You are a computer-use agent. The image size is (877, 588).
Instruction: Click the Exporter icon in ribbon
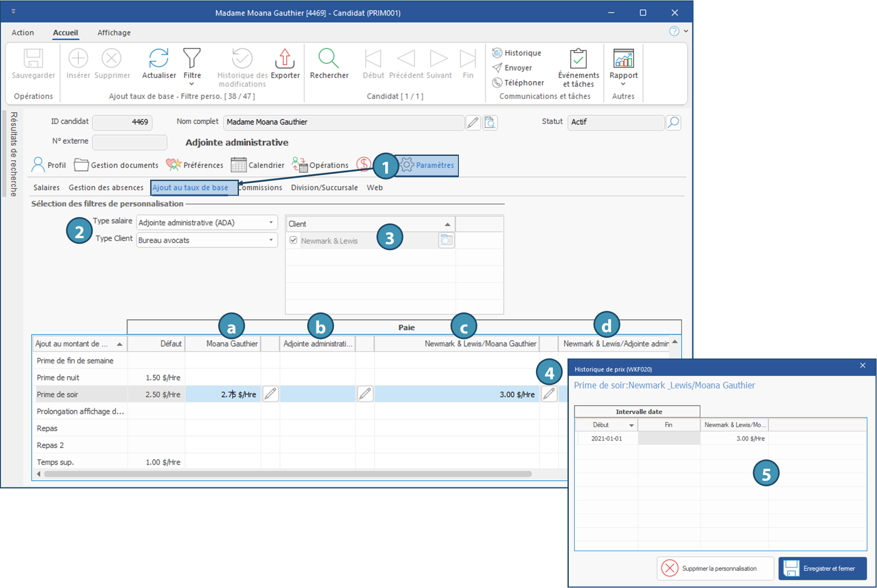285,58
